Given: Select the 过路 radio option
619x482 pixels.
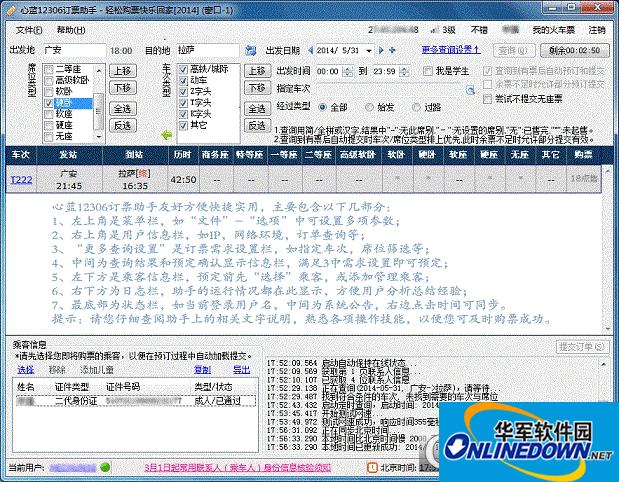Looking at the screenshot, I should click(x=416, y=107).
